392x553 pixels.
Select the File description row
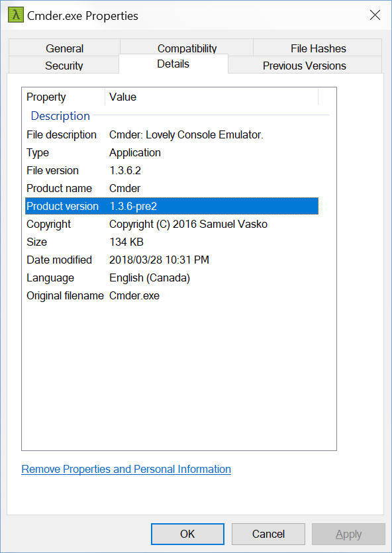pos(171,134)
